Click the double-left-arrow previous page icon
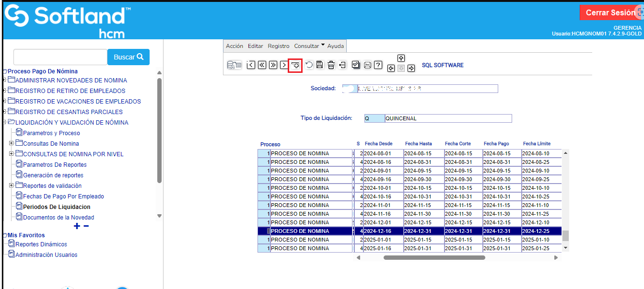This screenshot has width=644, height=289. (x=262, y=65)
